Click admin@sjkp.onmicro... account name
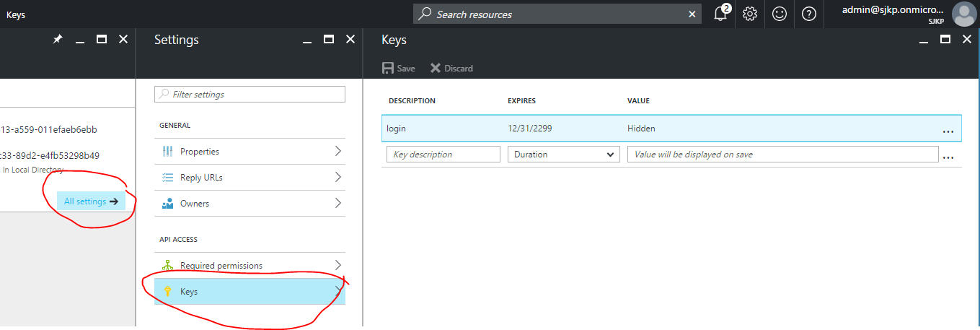Image resolution: width=980 pixels, height=330 pixels. pyautogui.click(x=893, y=10)
